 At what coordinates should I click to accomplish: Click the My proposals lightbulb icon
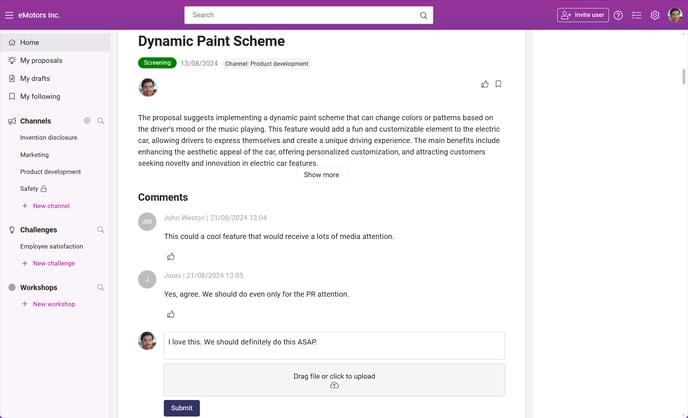click(x=12, y=60)
